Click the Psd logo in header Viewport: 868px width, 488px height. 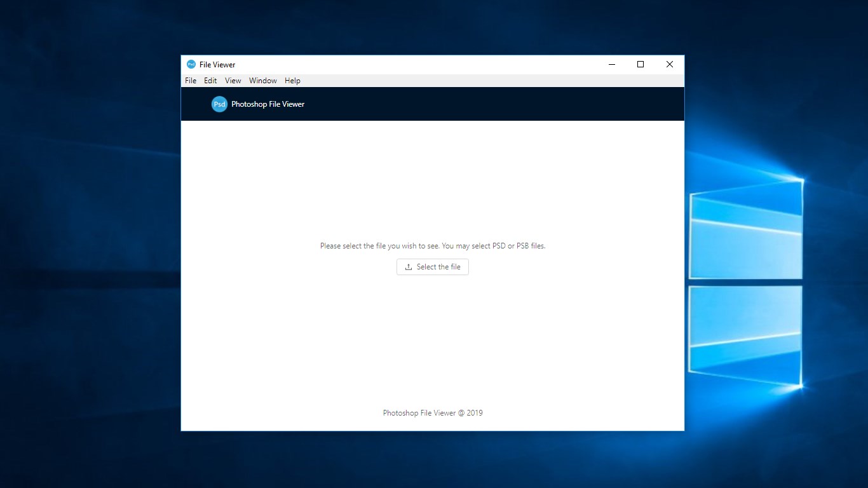coord(219,104)
